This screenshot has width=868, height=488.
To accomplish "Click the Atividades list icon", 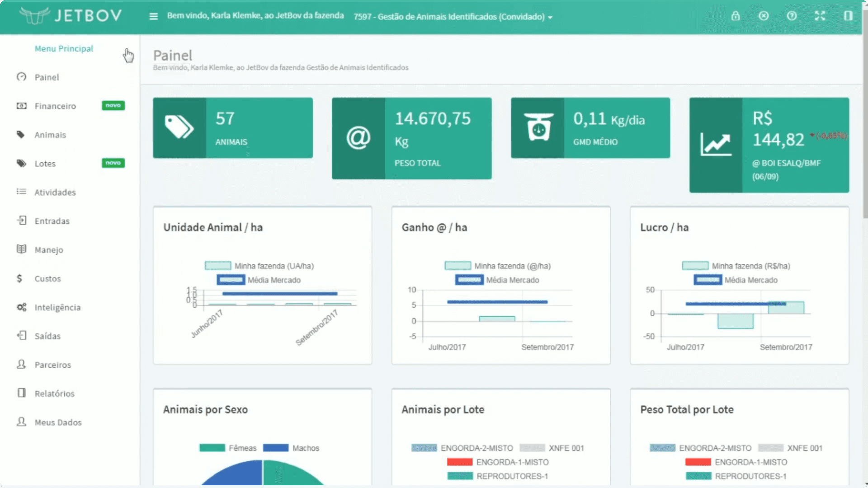I will (x=21, y=192).
